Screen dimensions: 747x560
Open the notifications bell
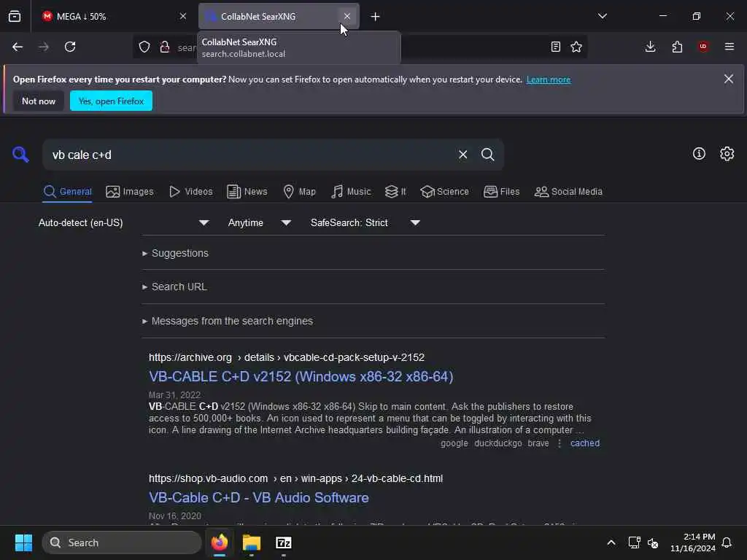[x=727, y=542]
